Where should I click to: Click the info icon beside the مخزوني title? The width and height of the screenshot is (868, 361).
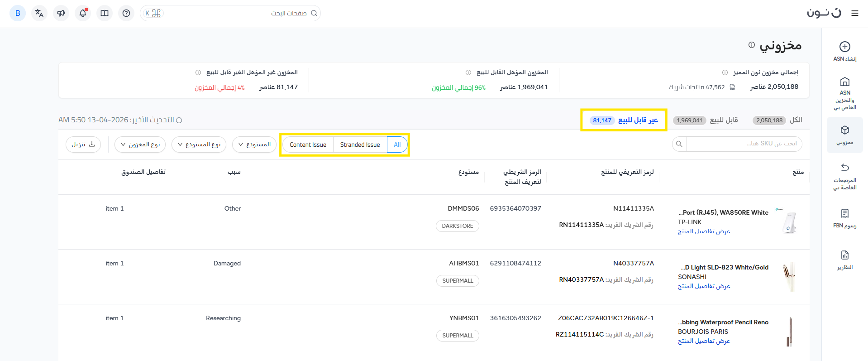click(752, 45)
